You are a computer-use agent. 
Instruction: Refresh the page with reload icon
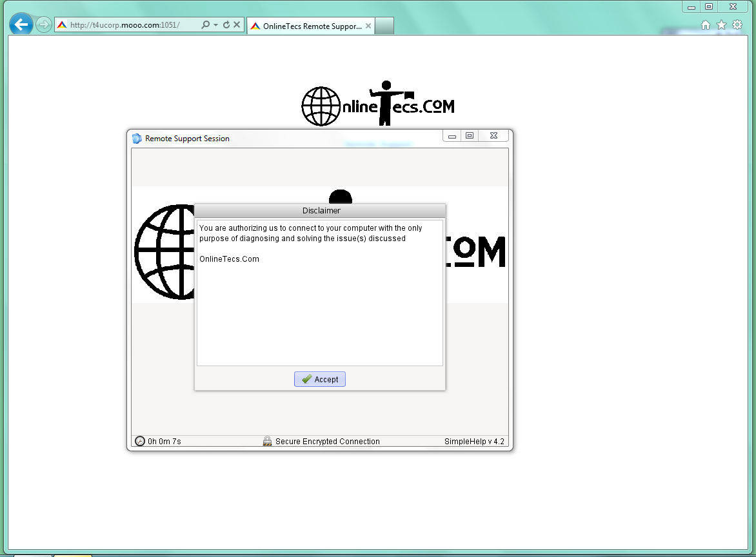click(x=226, y=24)
